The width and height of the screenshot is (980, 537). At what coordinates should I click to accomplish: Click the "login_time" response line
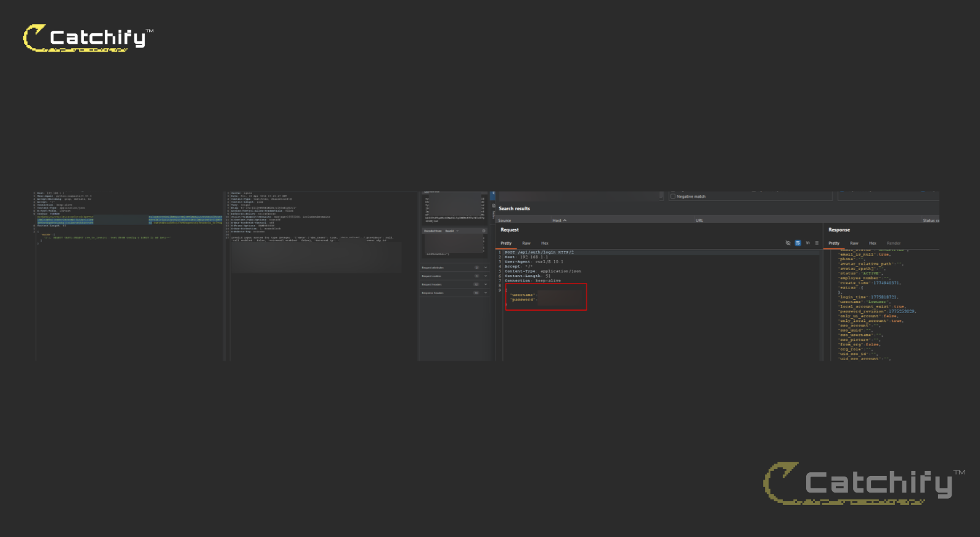coord(868,297)
